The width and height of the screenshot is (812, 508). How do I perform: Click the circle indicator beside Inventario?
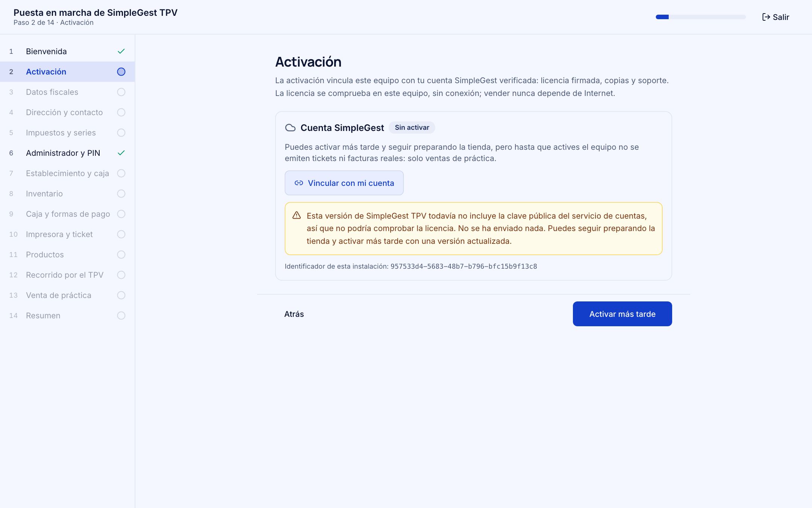(121, 193)
